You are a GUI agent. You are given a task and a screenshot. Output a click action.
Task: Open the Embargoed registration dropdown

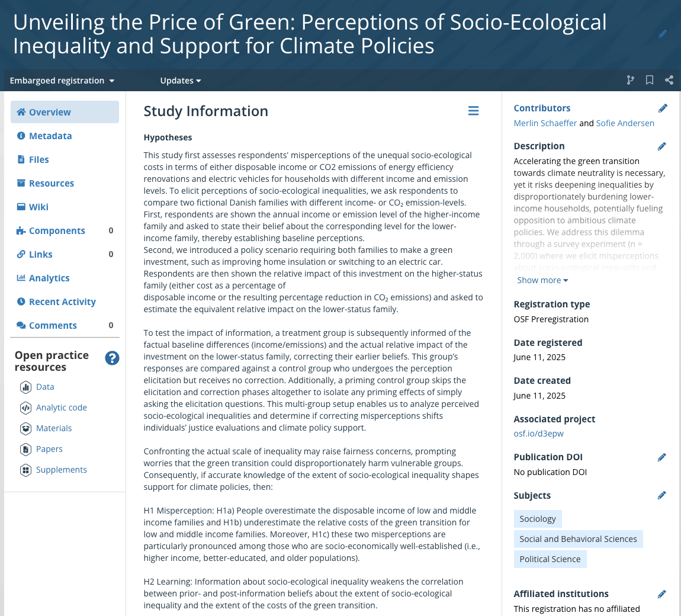(62, 81)
